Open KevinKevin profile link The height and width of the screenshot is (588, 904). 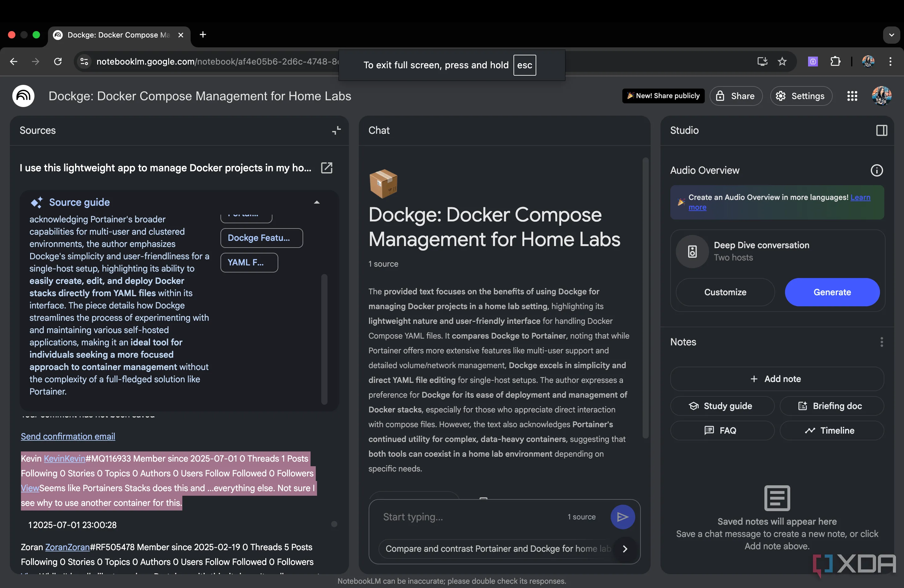[x=65, y=459]
